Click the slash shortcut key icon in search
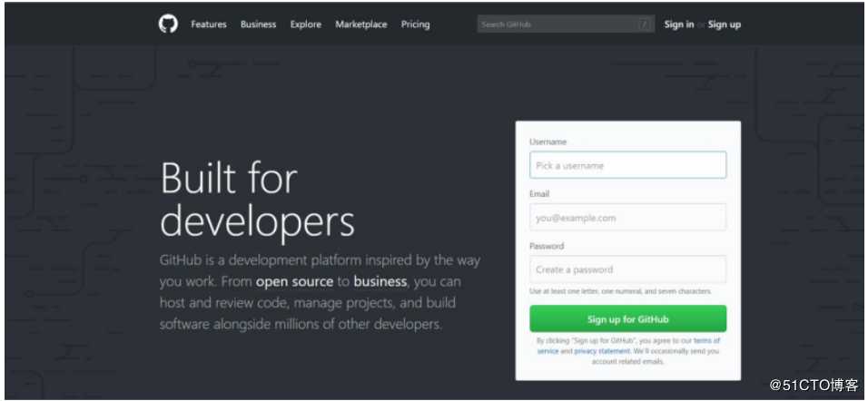 coord(644,24)
